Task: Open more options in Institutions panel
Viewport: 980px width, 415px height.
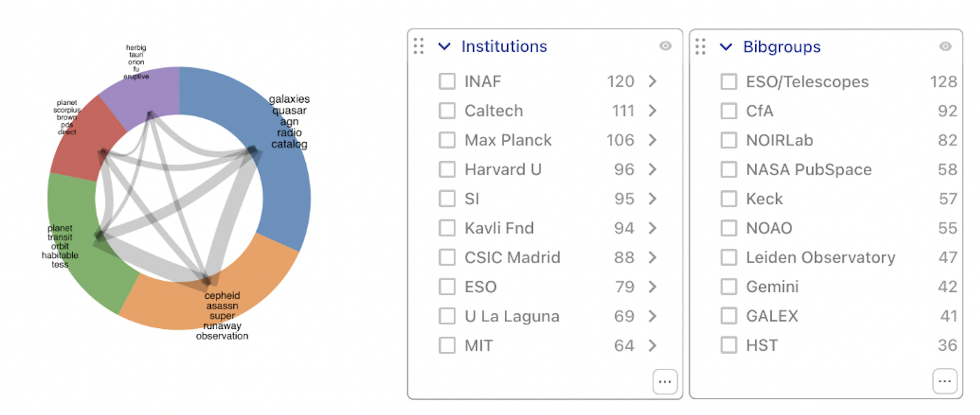Action: 665,381
